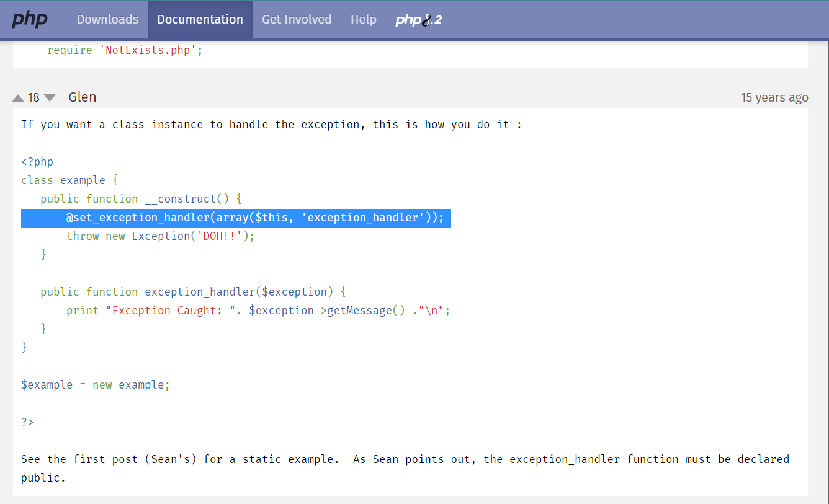Click the closing '?>' PHP tag

click(x=27, y=422)
